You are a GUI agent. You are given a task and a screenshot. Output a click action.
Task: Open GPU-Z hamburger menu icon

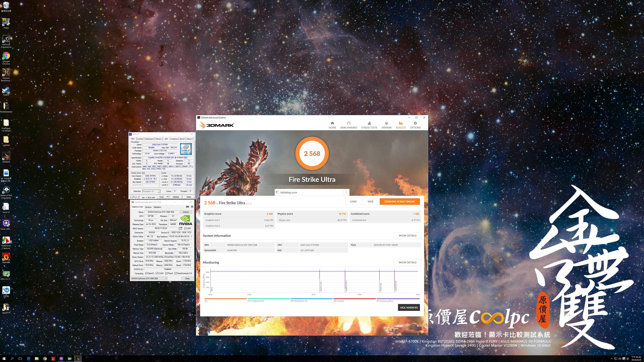(x=192, y=207)
